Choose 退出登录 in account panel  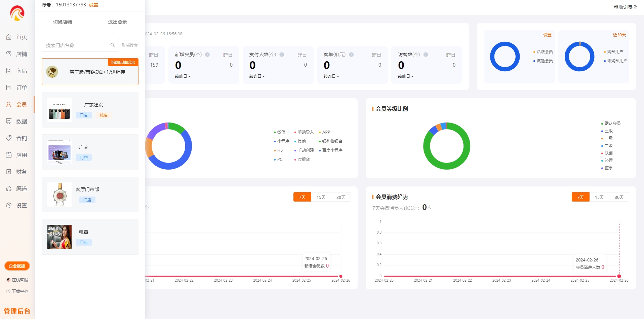click(118, 22)
